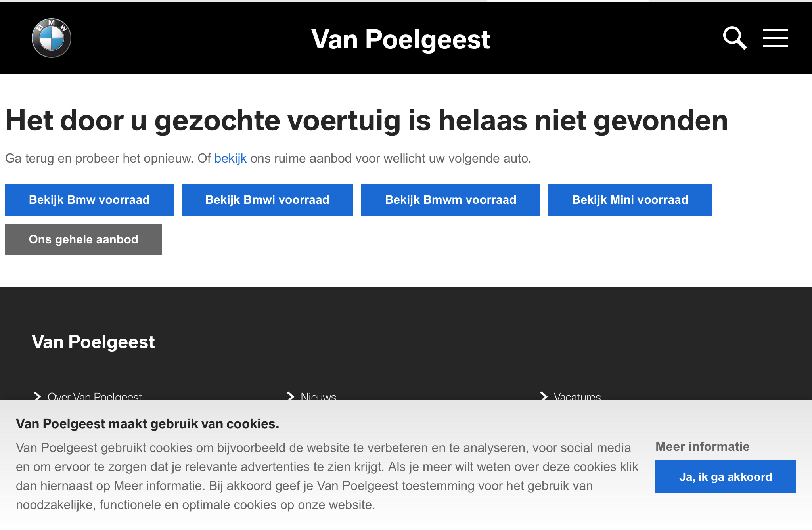Open the Vacatures footer link

577,396
